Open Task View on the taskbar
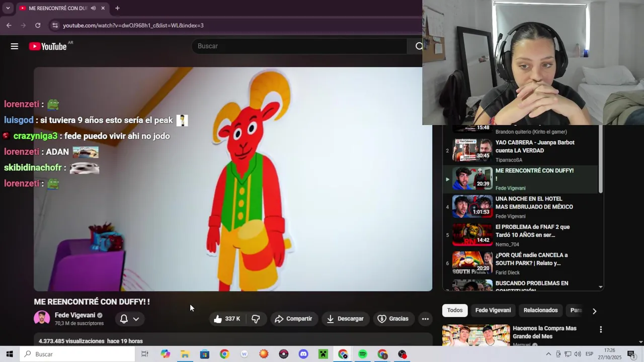 coord(145,354)
